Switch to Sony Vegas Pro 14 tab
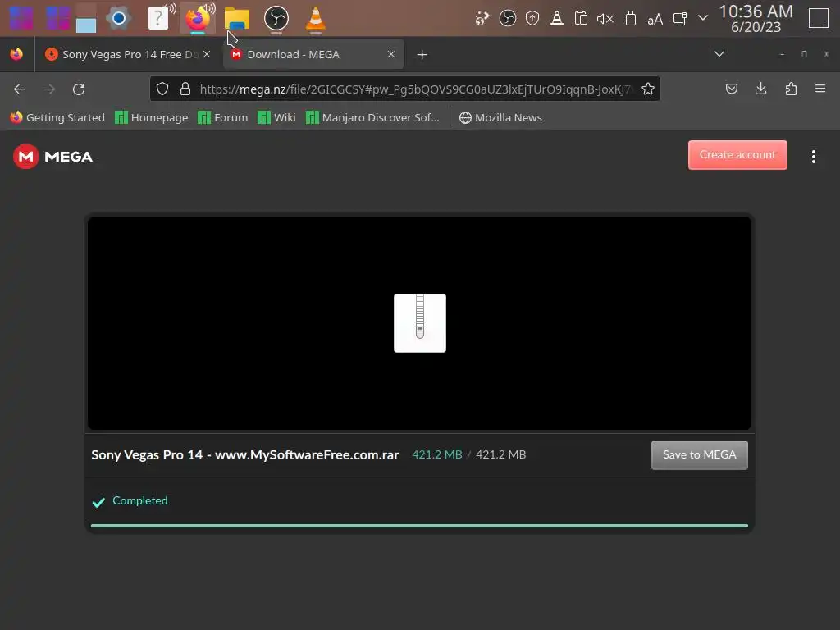 127,55
